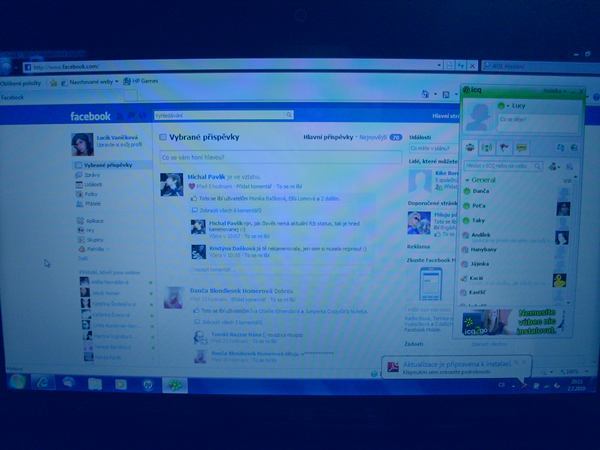Click "To se mi líbí" on Michal Pavlík's post

[289, 186]
